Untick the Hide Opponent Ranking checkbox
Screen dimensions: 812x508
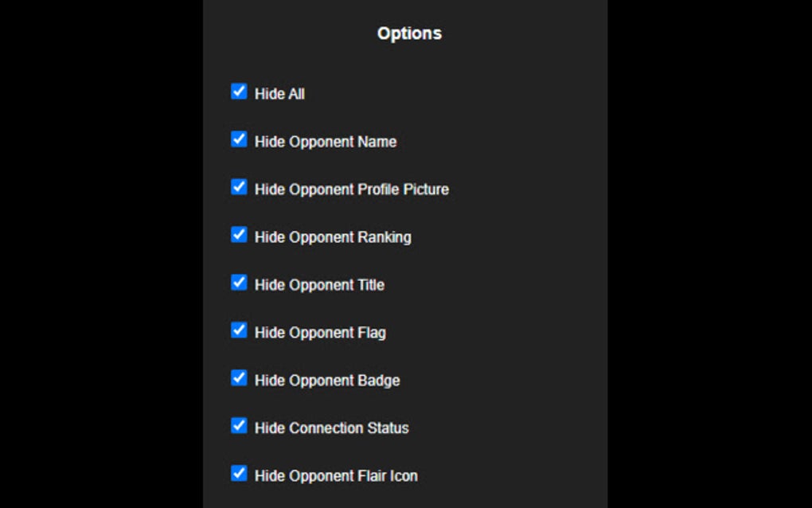tap(239, 235)
